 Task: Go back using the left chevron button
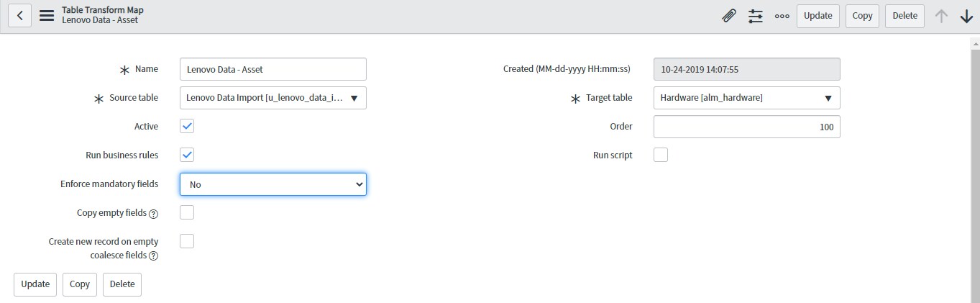coord(19,16)
